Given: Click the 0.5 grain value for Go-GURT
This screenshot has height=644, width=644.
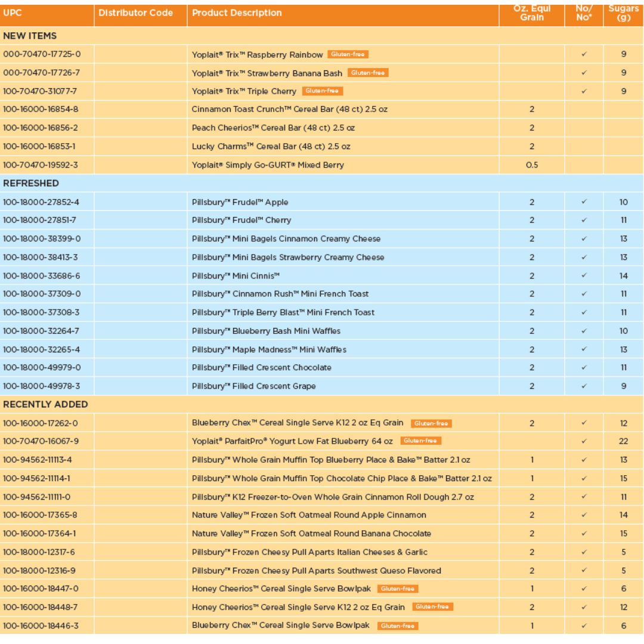Looking at the screenshot, I should pos(532,165).
